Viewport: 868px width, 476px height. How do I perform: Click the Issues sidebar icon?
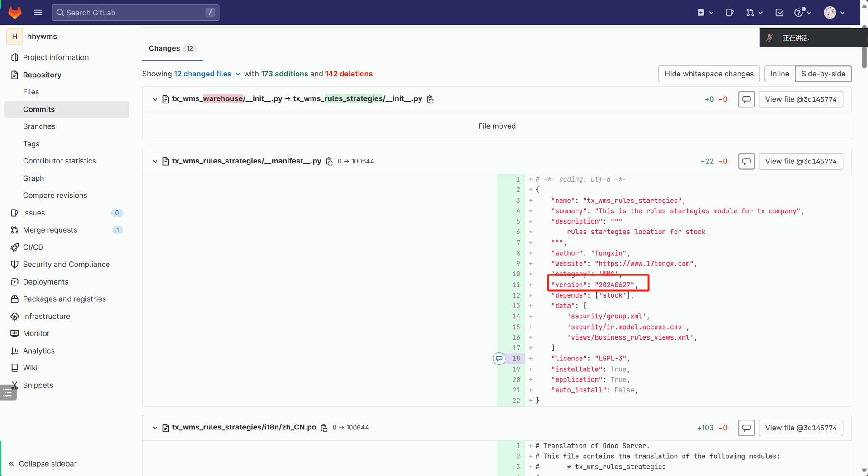14,213
